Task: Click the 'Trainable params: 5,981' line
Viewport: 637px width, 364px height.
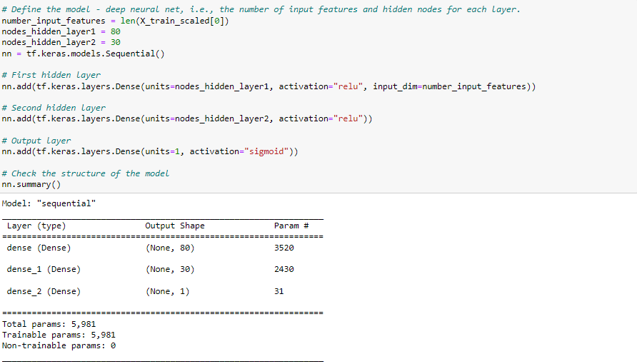Action: coord(59,335)
